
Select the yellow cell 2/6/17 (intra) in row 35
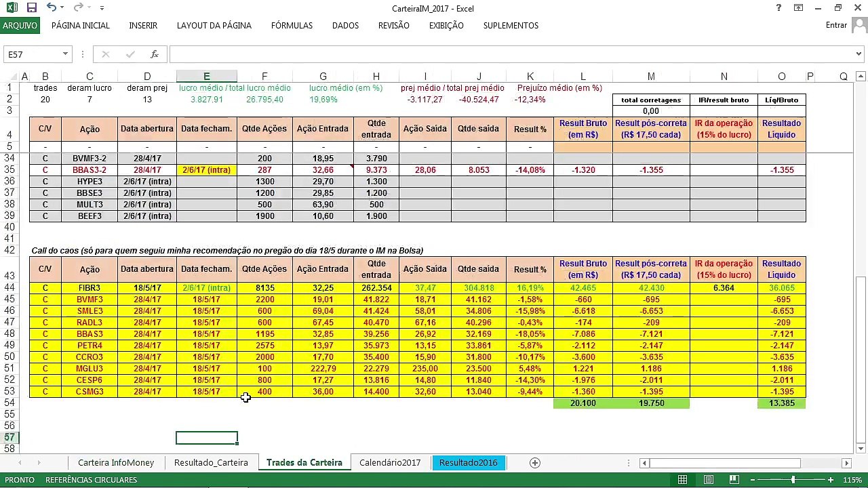coord(206,170)
